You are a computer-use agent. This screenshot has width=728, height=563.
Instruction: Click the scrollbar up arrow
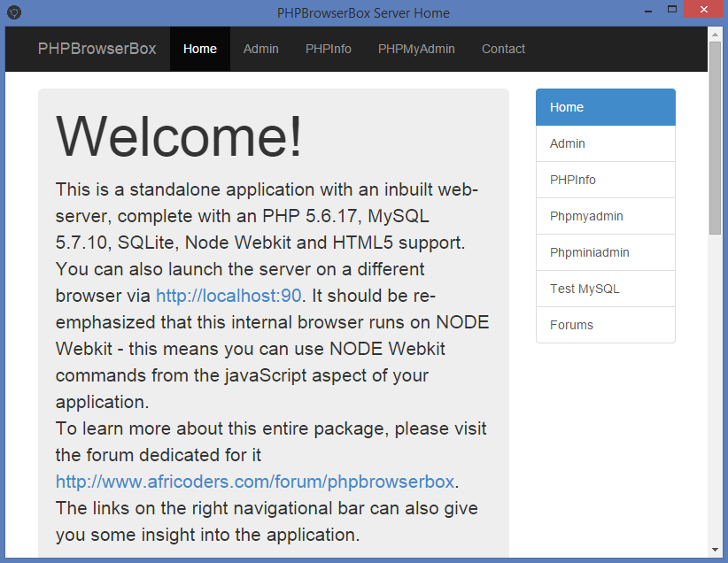(715, 34)
